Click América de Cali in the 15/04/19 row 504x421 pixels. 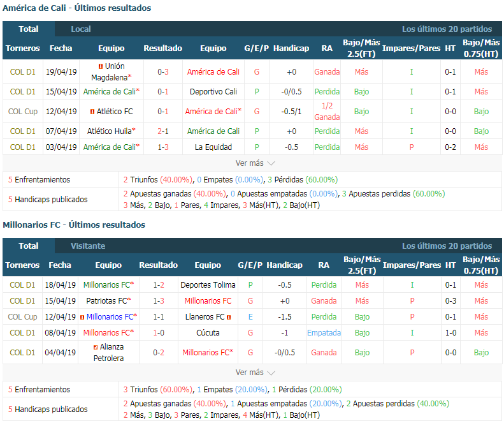pos(110,92)
